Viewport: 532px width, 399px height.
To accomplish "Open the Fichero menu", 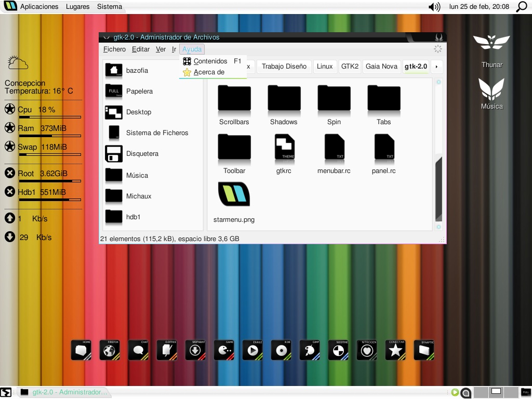I will click(114, 49).
